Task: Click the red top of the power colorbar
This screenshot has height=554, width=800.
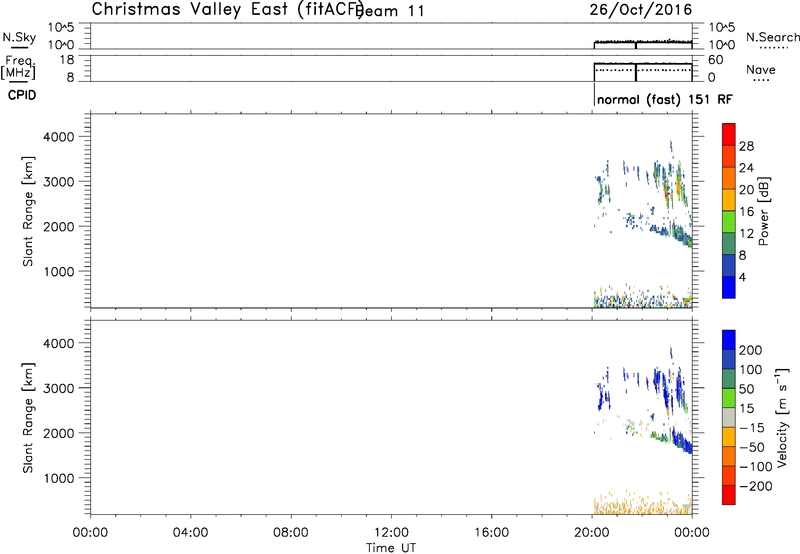Action: [729, 135]
